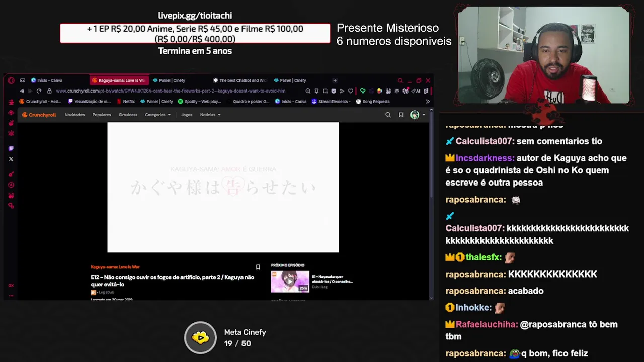The height and width of the screenshot is (362, 644).
Task: Click the send/flow arrow icon in address bar
Action: pyautogui.click(x=342, y=91)
